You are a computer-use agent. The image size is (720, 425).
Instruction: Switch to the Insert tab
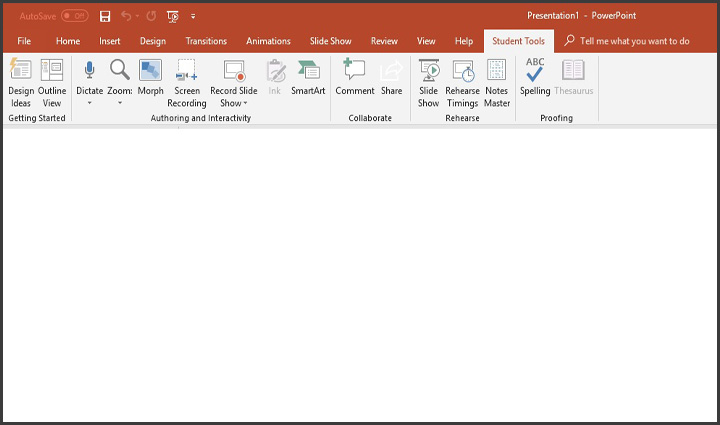click(x=110, y=41)
